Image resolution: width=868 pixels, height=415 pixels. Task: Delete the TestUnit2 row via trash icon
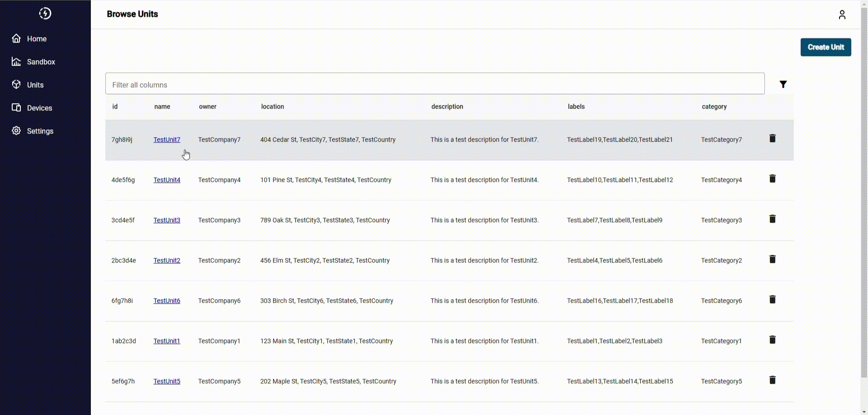[x=773, y=259]
